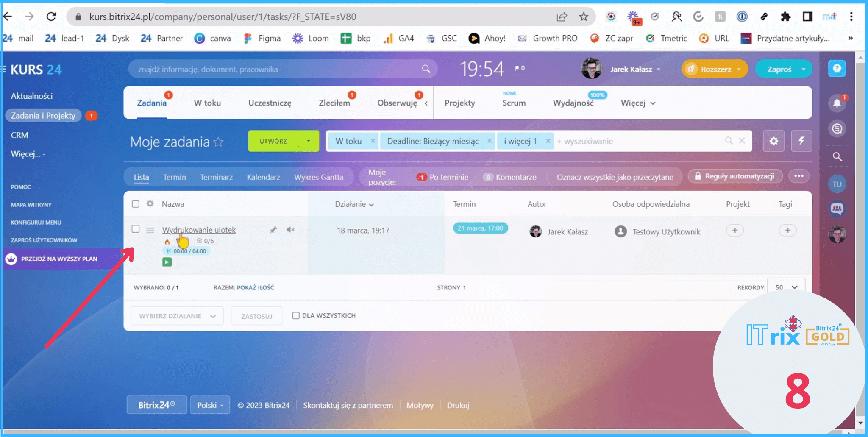Click the help question mark icon
Viewport: 868px width, 437px height.
(x=837, y=69)
